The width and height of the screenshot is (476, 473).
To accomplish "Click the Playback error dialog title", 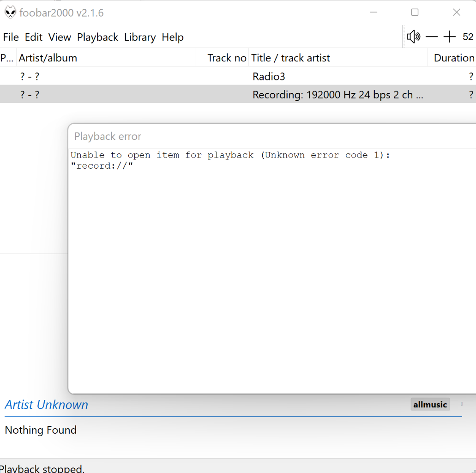I will click(x=108, y=136).
